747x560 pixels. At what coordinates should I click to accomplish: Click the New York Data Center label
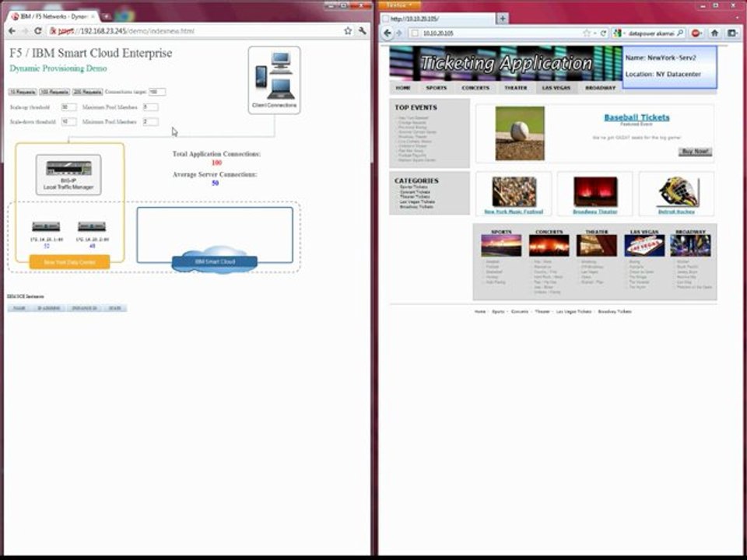click(x=69, y=262)
